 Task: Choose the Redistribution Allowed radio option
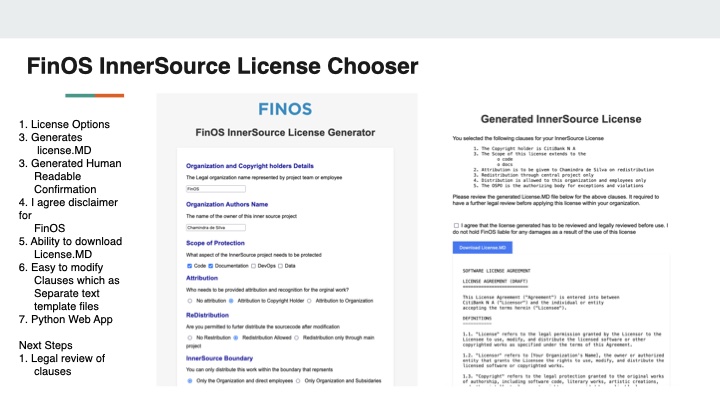(236, 338)
